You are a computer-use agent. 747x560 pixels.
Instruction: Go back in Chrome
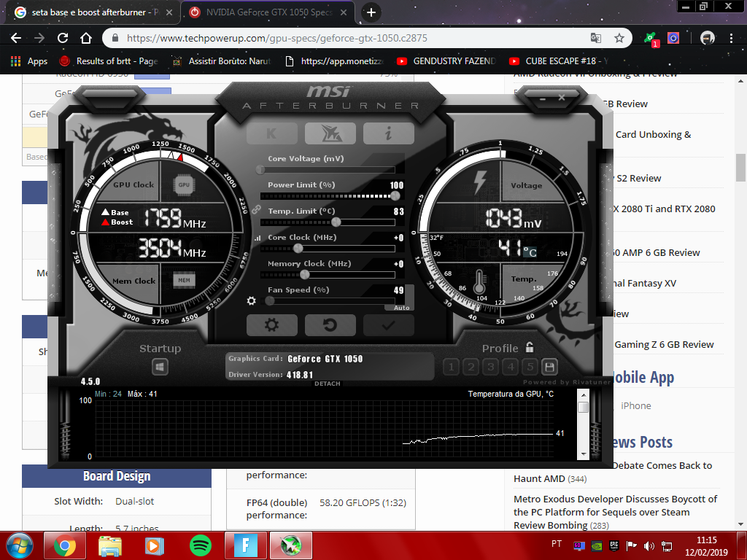click(x=16, y=38)
